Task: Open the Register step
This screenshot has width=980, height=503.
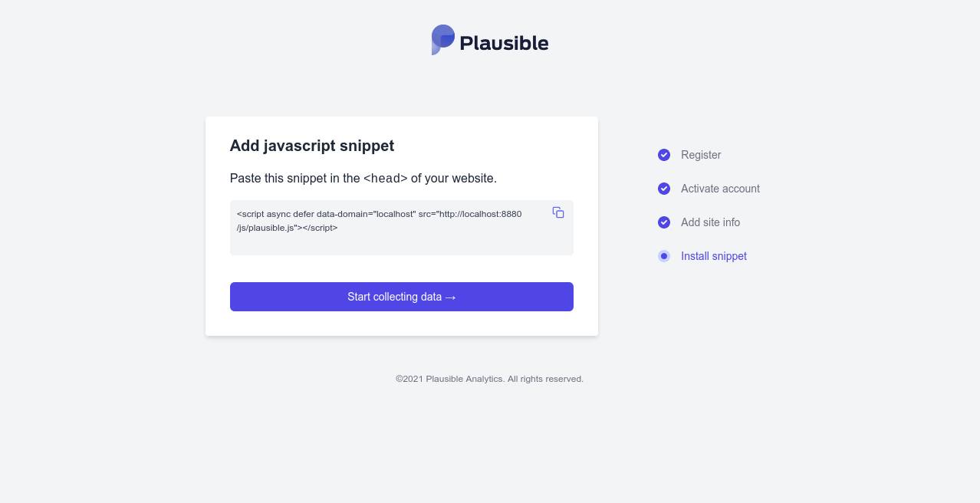Action: coord(701,155)
